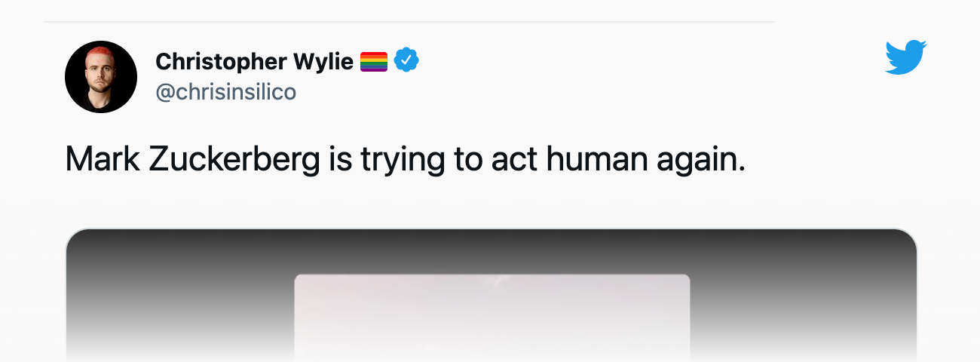Click the Twitter bird logo

click(905, 58)
